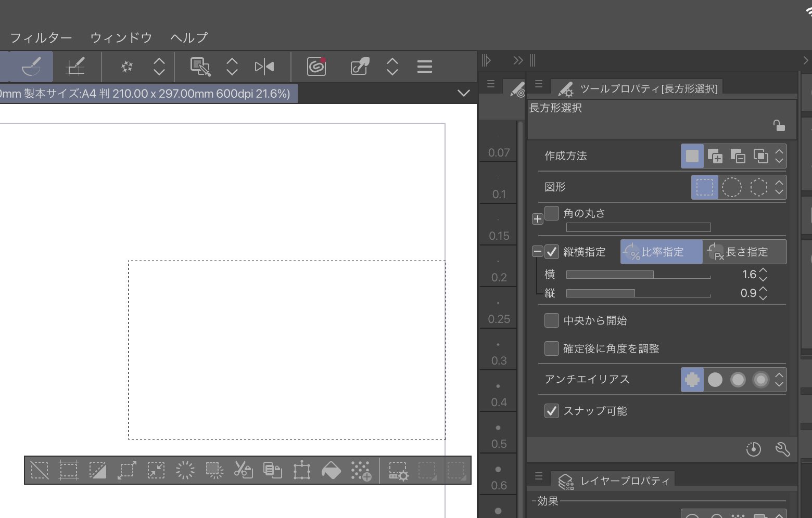
Task: Click the Fill bucket launcher icon
Action: point(331,470)
